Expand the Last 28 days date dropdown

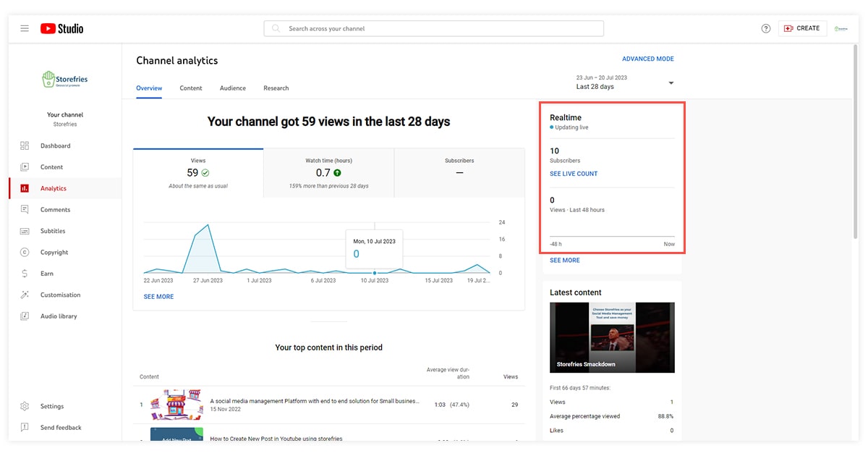pos(671,83)
